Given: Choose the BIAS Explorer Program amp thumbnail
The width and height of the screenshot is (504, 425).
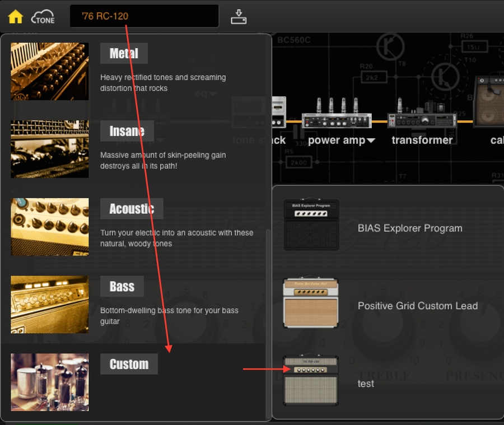Looking at the screenshot, I should [x=311, y=225].
